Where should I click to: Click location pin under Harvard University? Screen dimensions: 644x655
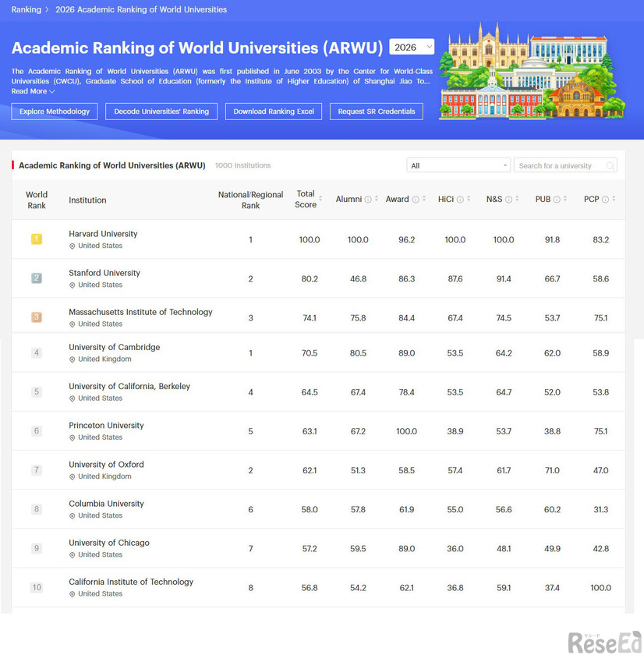[73, 246]
